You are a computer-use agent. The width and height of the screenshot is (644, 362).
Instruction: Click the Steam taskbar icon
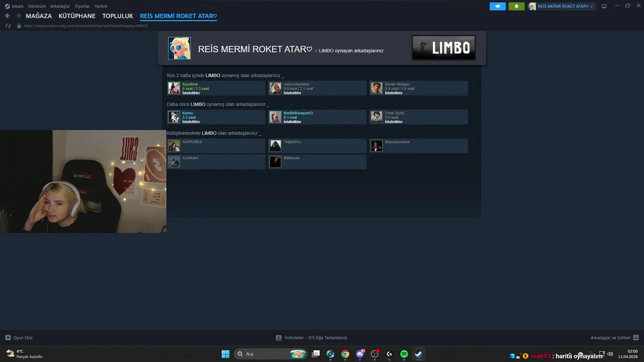419,354
